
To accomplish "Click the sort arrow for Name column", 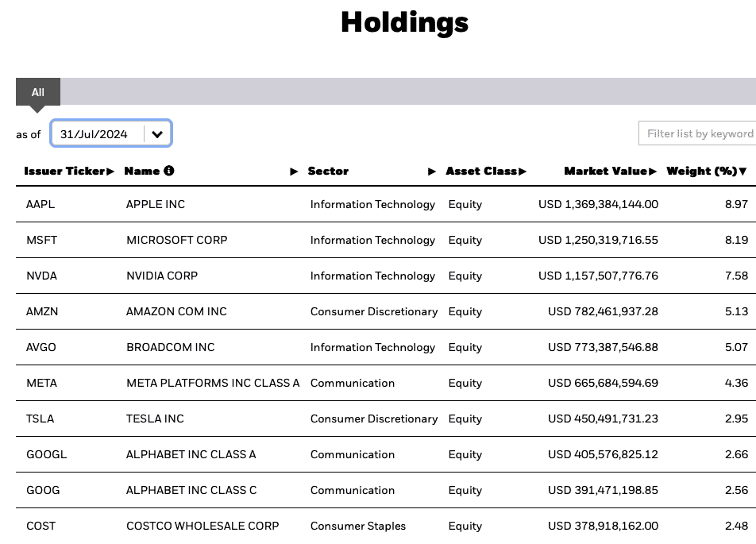I will (x=294, y=172).
